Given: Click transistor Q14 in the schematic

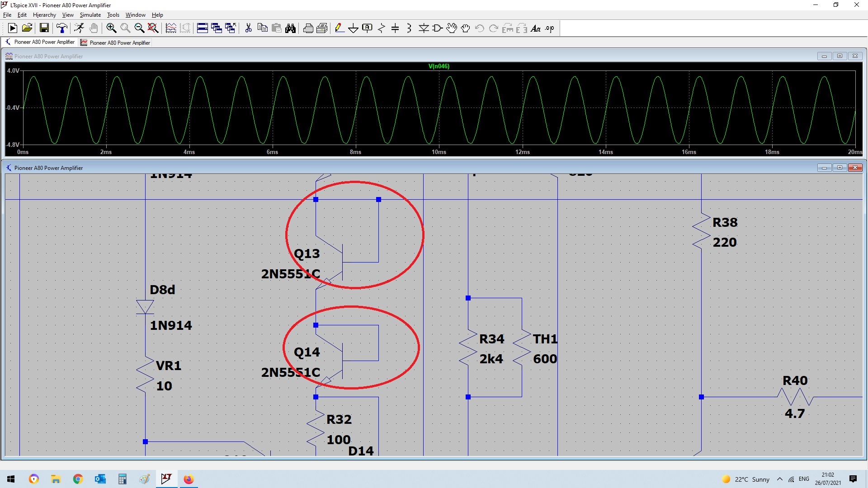Looking at the screenshot, I should point(342,361).
